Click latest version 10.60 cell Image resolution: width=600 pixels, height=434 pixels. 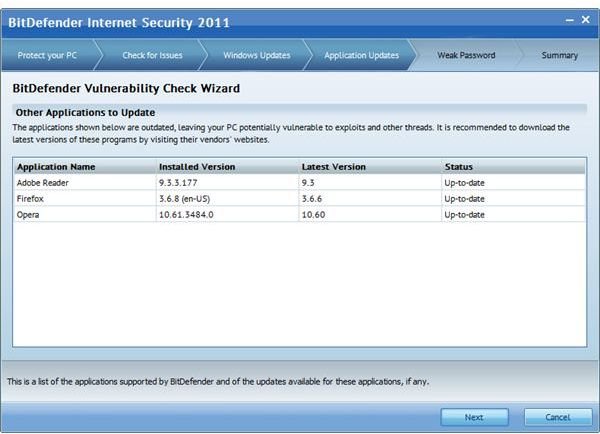(x=313, y=215)
